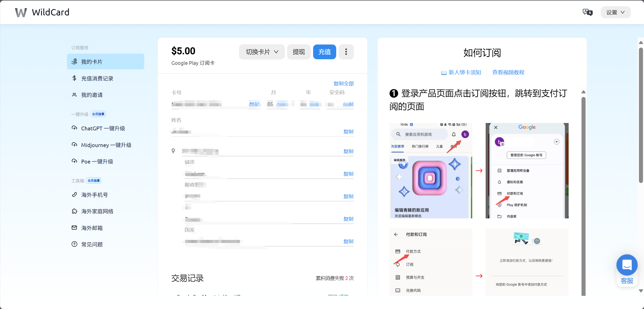Open 充值消费记录 in sidebar
Screen dimensions: 644x309
click(97, 78)
